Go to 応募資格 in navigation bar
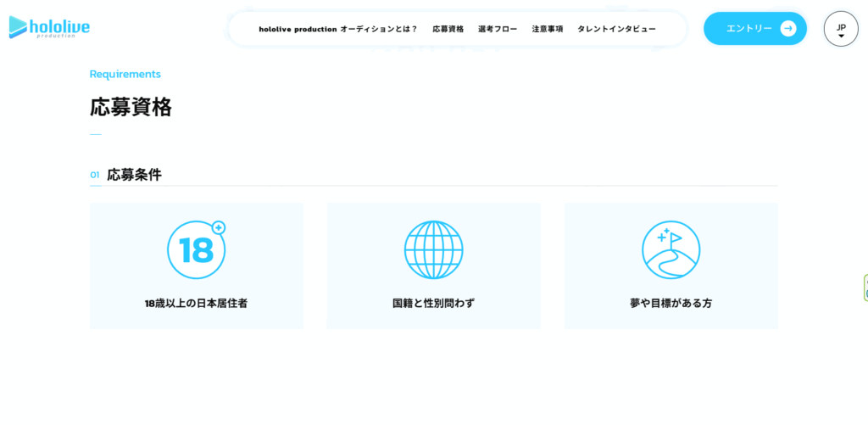Image resolution: width=868 pixels, height=425 pixels. [448, 29]
